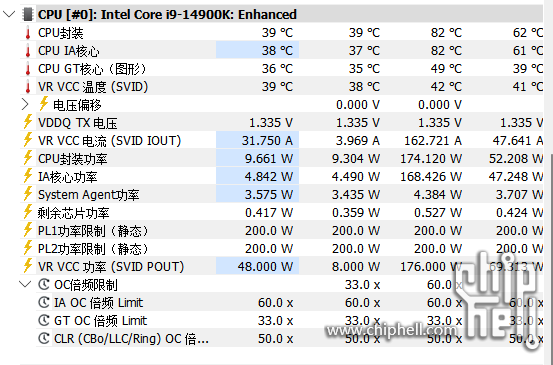
Task: Select the PL1功率限制（静态） label
Action: 93,231
